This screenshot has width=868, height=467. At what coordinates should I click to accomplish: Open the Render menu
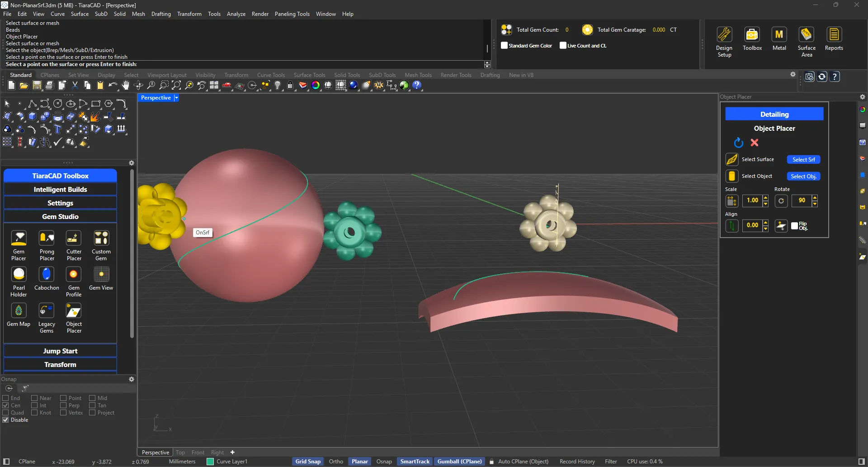260,14
